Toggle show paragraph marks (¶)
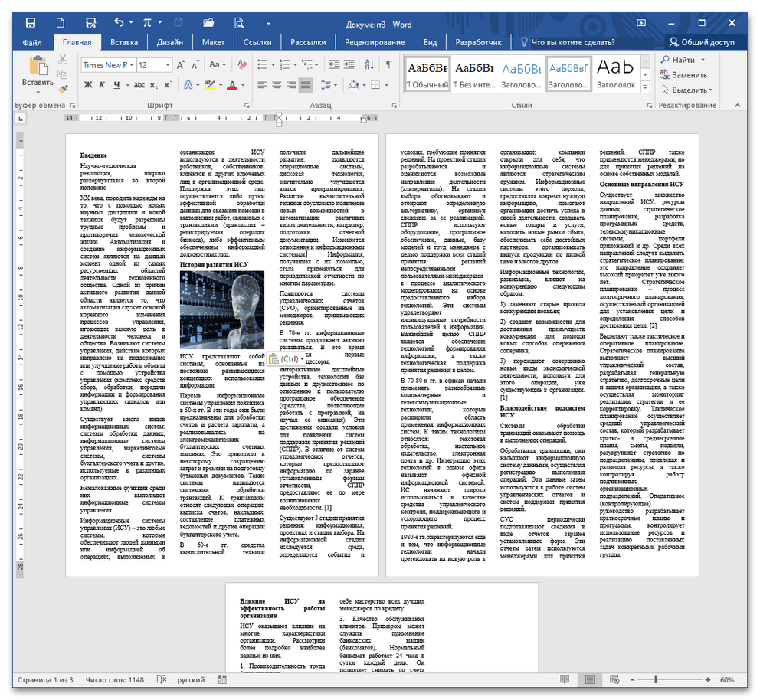 tap(389, 65)
